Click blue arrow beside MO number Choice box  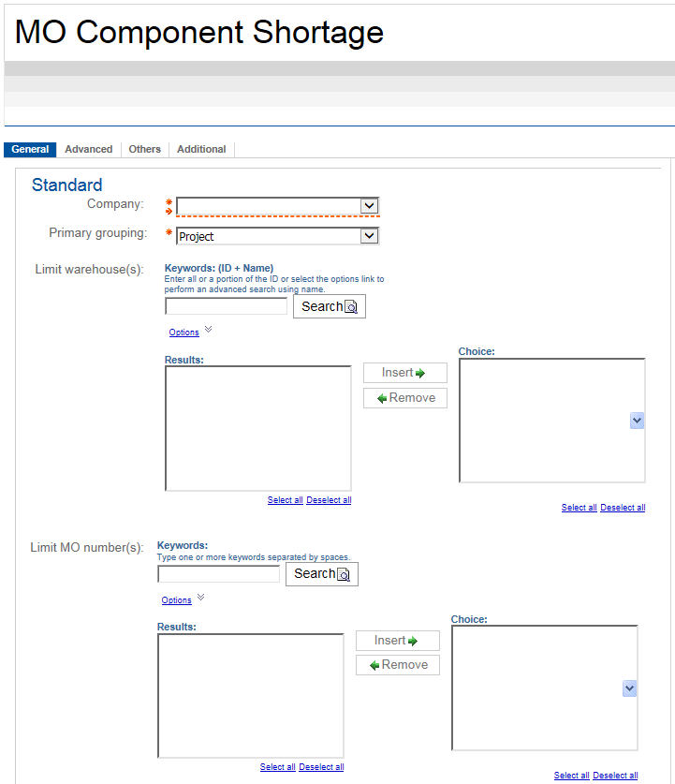click(x=629, y=688)
